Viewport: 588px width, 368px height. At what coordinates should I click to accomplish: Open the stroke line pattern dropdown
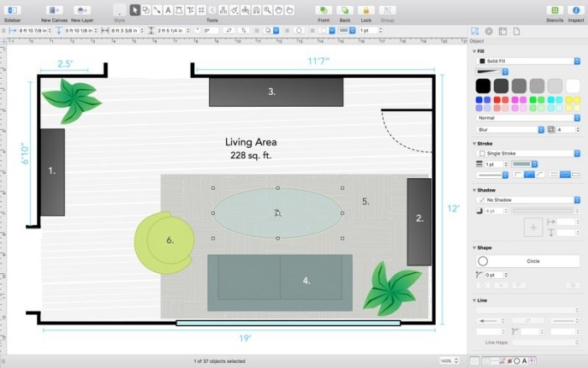(492, 175)
